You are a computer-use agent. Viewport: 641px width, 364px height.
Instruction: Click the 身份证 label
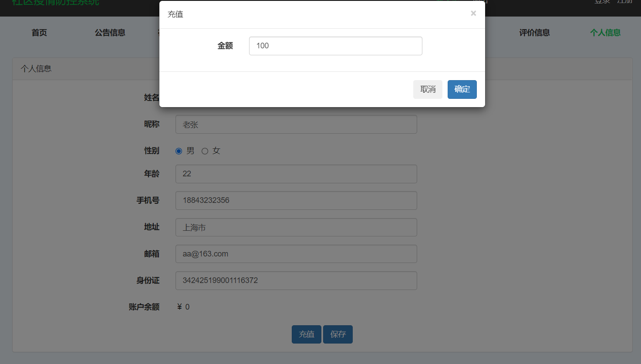[148, 280]
